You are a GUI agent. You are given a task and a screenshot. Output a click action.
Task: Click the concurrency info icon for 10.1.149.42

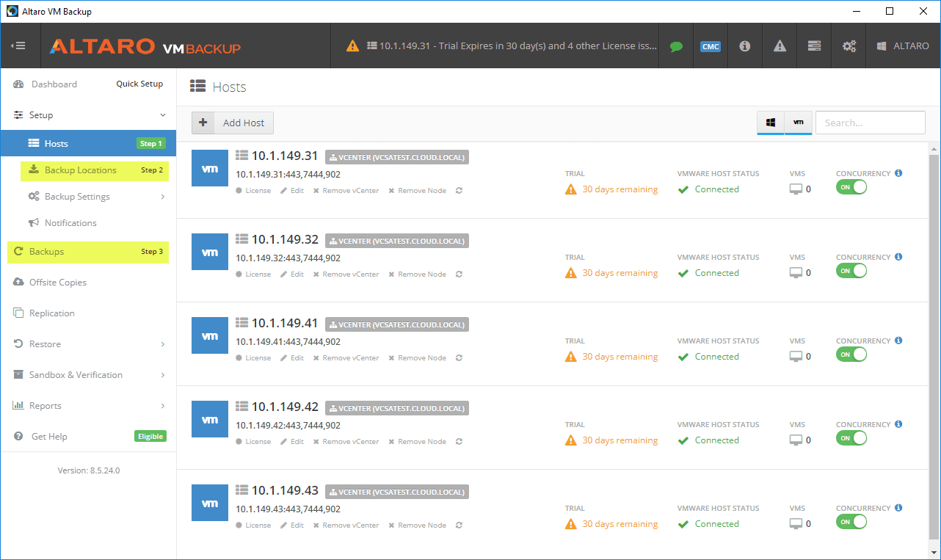[x=899, y=424]
